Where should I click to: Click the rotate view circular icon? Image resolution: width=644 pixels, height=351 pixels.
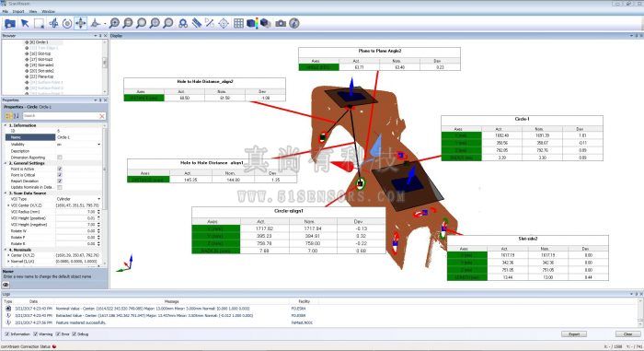(67, 23)
